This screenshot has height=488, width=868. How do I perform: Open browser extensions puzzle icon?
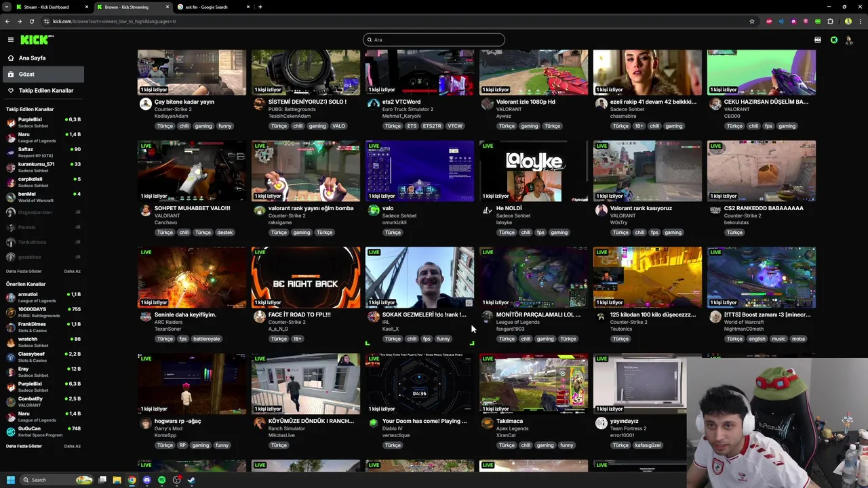click(830, 21)
